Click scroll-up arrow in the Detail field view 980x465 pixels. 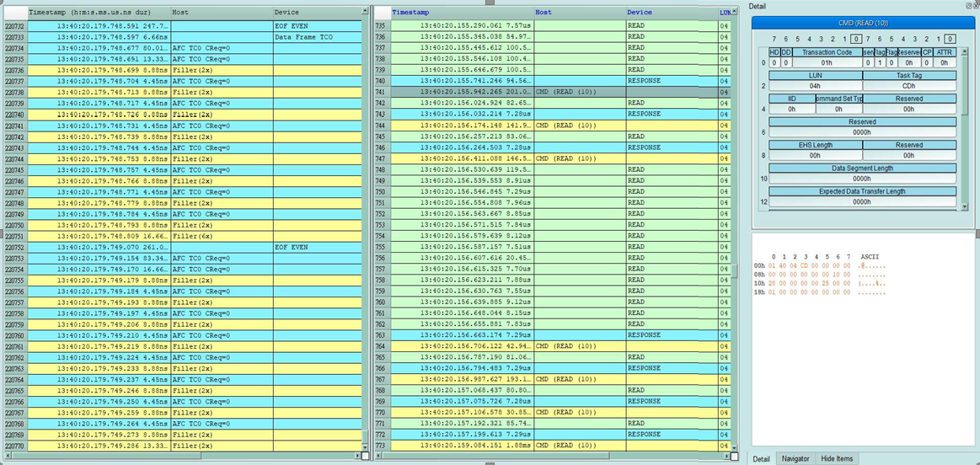pyautogui.click(x=964, y=52)
